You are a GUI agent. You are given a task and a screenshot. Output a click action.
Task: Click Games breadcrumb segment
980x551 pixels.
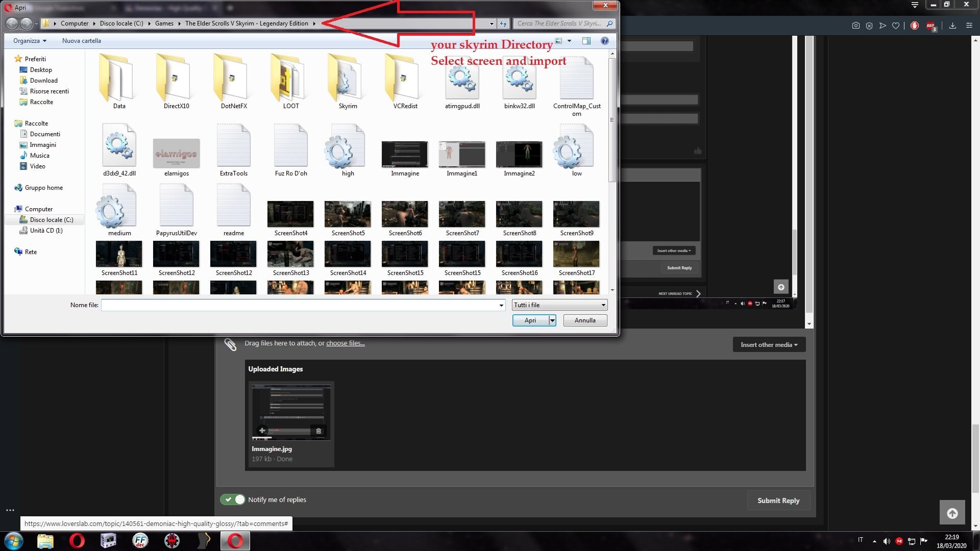point(164,23)
